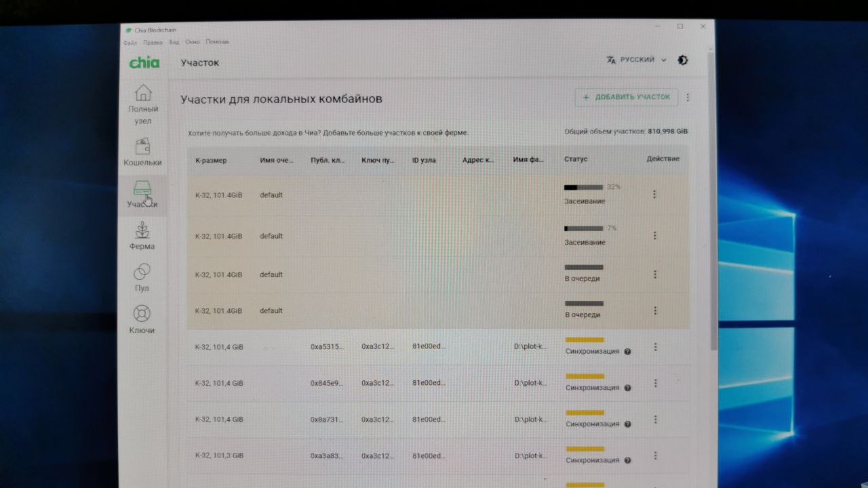Open the Farm (Ферма) section

142,236
